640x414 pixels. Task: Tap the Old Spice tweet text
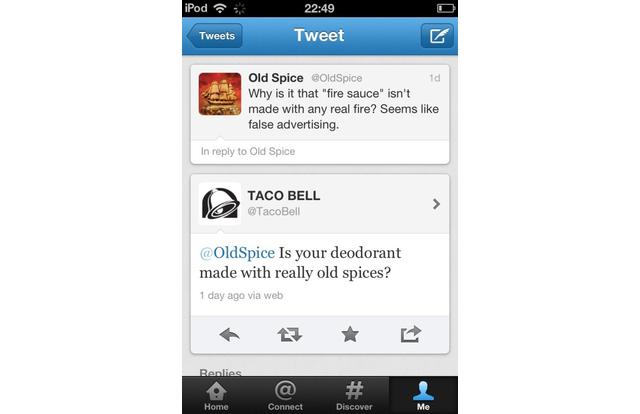pos(344,109)
